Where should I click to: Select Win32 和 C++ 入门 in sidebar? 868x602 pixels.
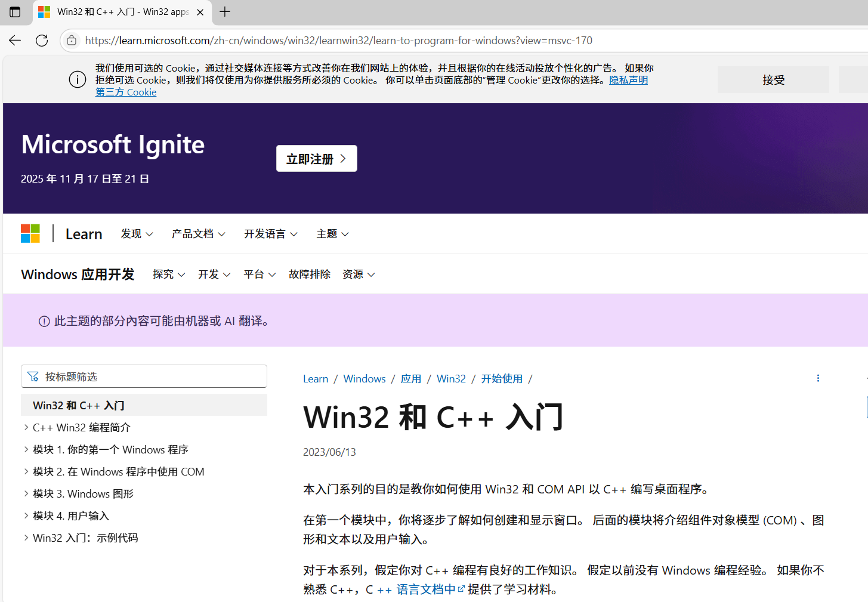pos(144,405)
